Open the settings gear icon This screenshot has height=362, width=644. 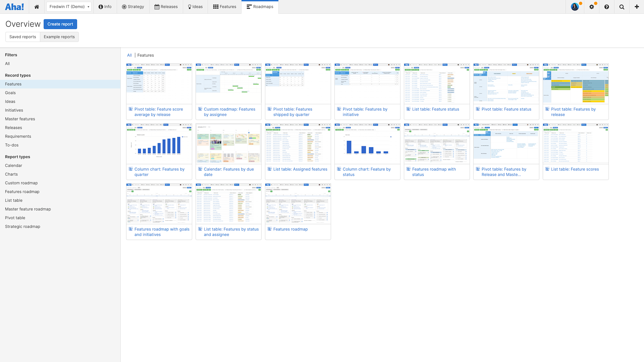592,7
